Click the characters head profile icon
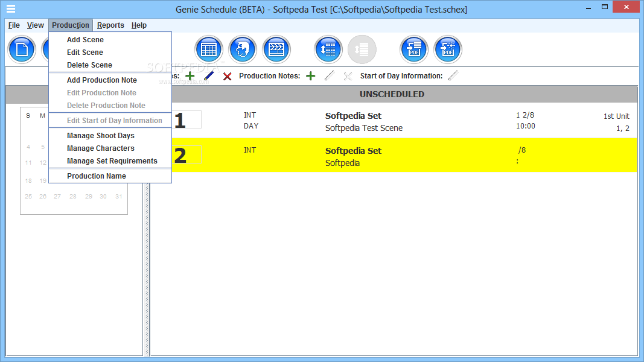 pos(242,49)
